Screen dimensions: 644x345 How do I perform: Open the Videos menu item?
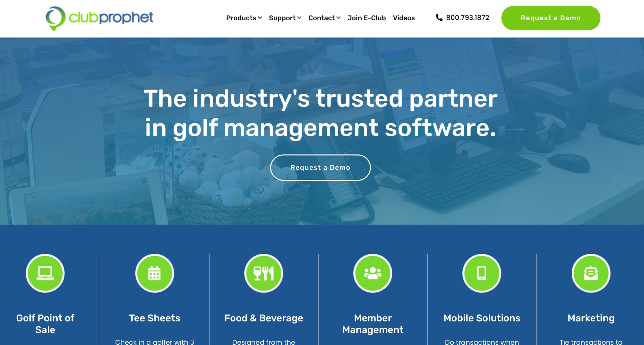(404, 18)
